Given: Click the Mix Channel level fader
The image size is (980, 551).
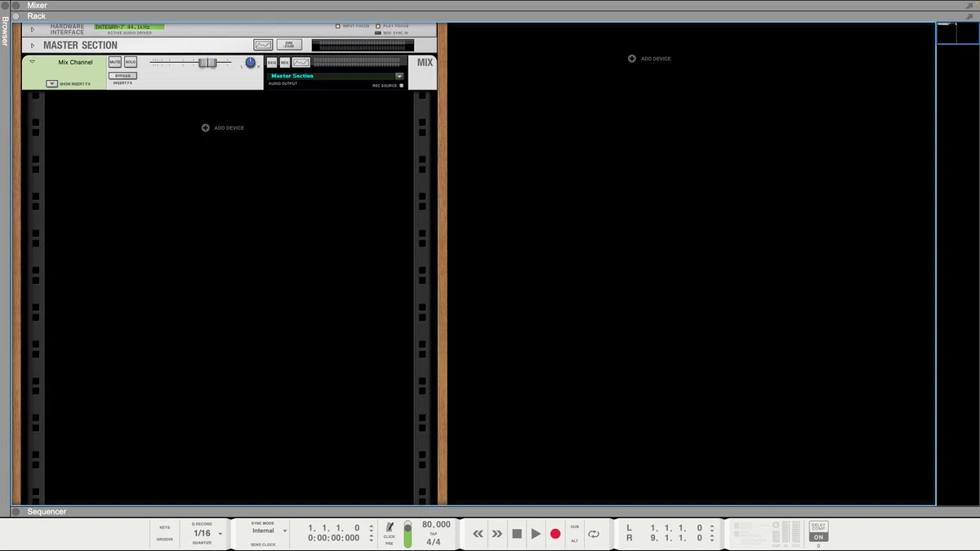Looking at the screenshot, I should click(x=207, y=63).
